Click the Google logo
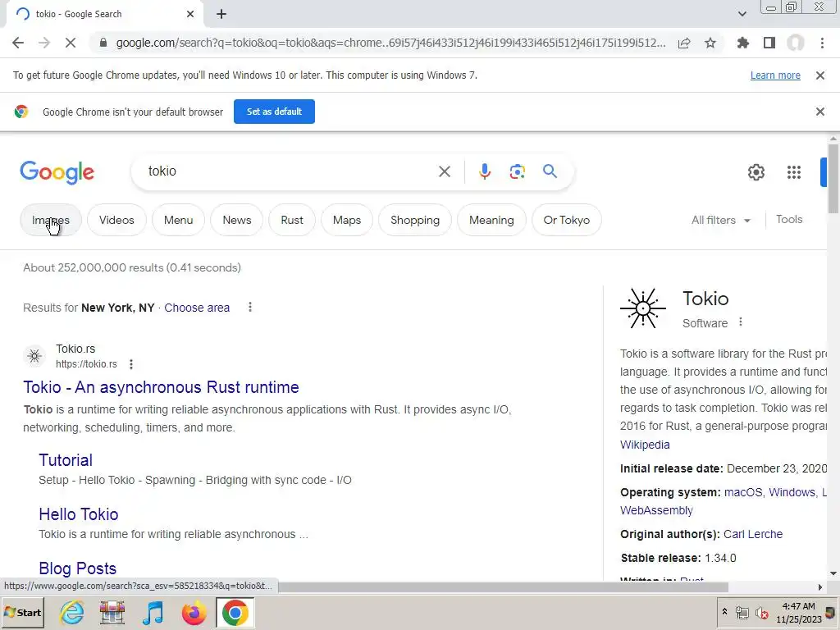Viewport: 840px width, 630px height. point(57,172)
